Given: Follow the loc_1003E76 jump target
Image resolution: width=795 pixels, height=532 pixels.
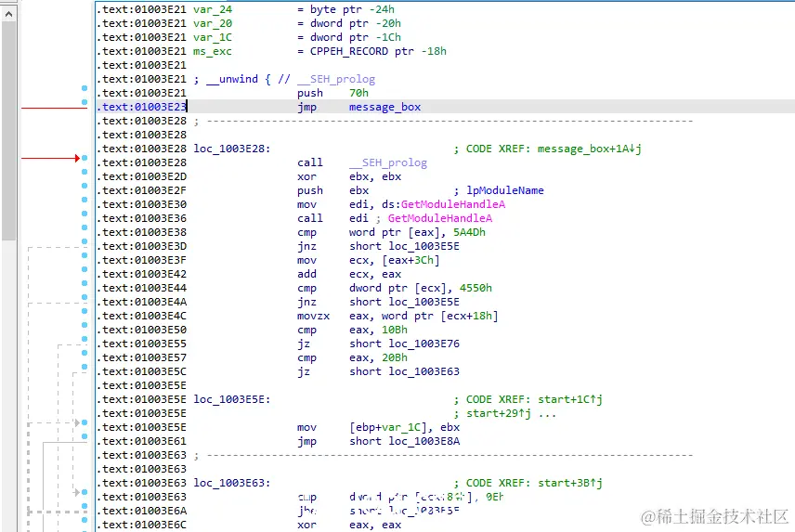Looking at the screenshot, I should tap(424, 344).
